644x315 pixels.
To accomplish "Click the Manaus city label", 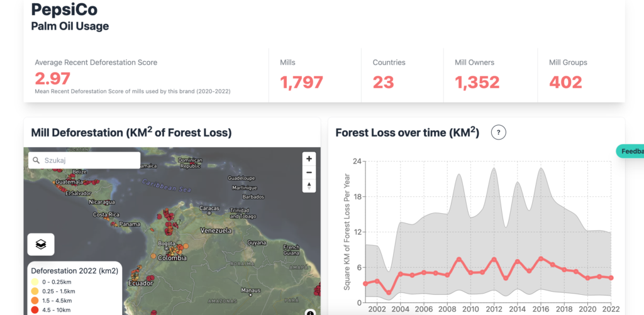I will 250,290.
